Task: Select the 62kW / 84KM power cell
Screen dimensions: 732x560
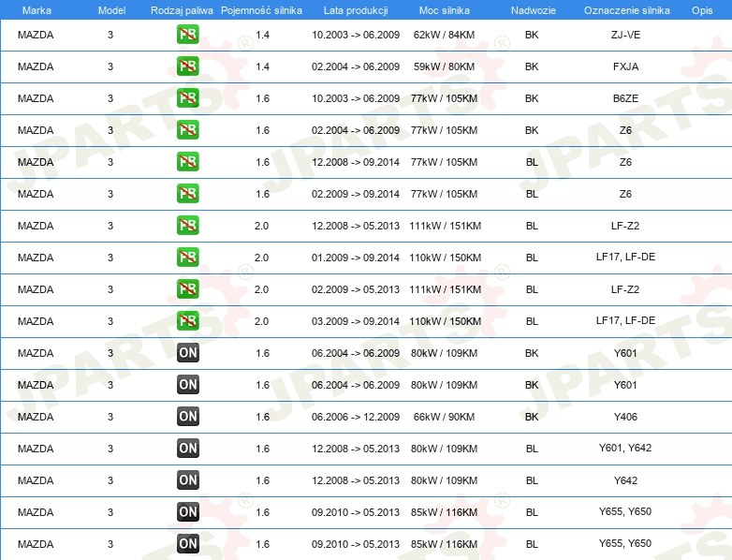Action: (x=444, y=35)
